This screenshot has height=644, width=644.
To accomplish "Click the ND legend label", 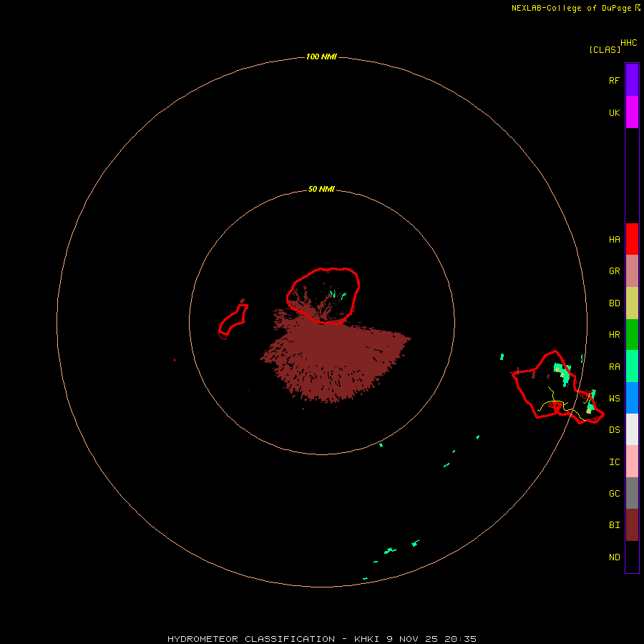I will 614,557.
